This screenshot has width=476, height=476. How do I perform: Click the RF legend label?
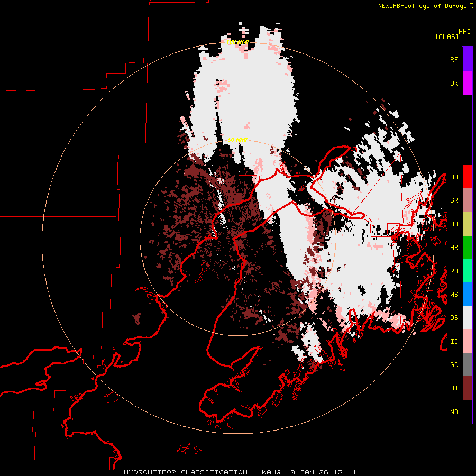pos(454,59)
